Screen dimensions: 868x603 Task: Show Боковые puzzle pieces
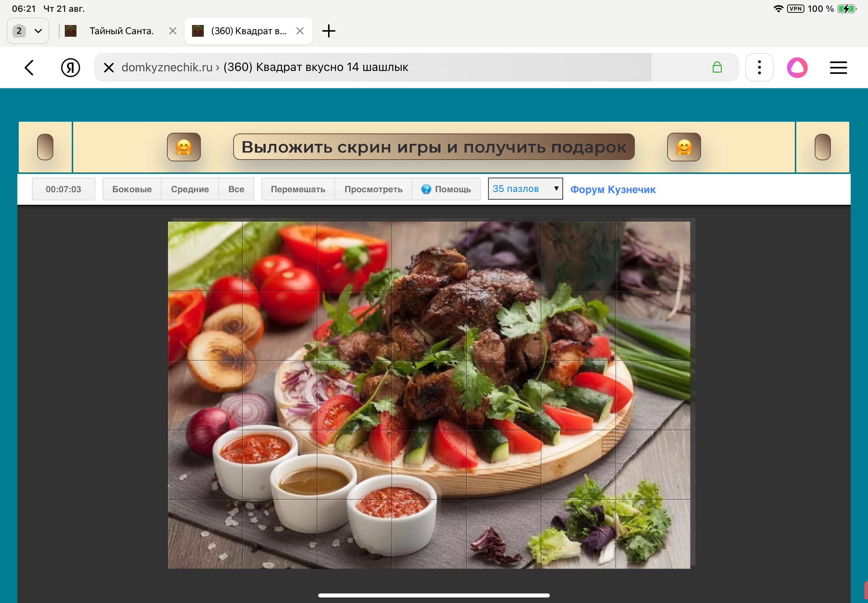[132, 189]
